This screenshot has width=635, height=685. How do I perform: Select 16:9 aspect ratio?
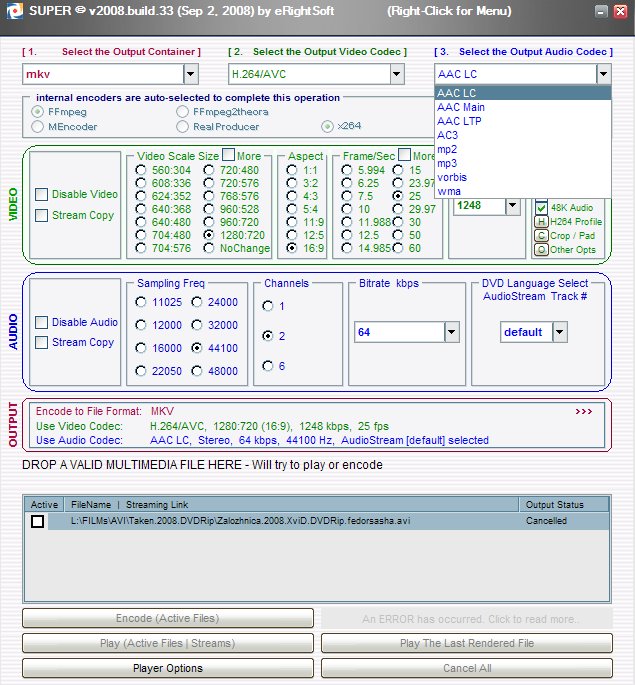[292, 248]
